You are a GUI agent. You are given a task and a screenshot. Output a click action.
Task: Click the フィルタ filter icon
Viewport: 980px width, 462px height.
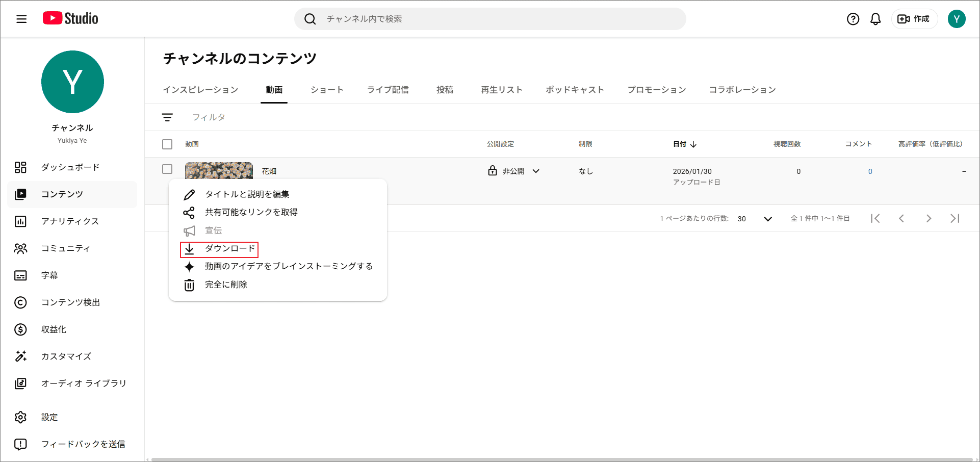[167, 117]
